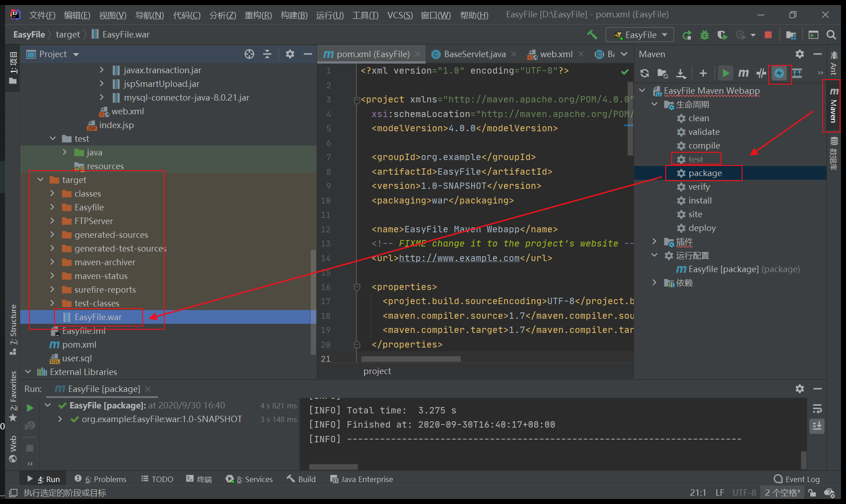Toggle the Maven side tool window tab
The image size is (846, 504).
coord(834,106)
